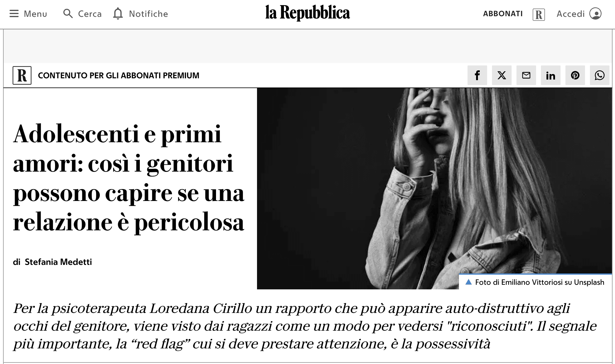
Task: Click the premium R badge icon
Action: pos(22,75)
